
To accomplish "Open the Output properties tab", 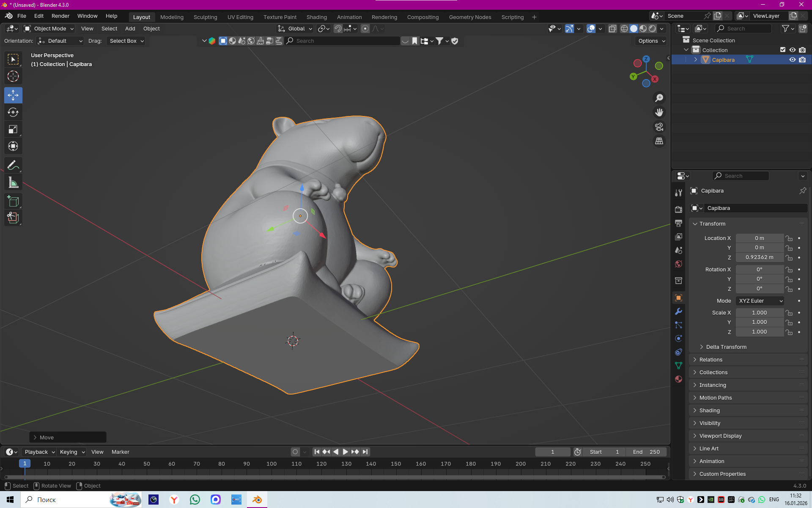I will point(679,223).
